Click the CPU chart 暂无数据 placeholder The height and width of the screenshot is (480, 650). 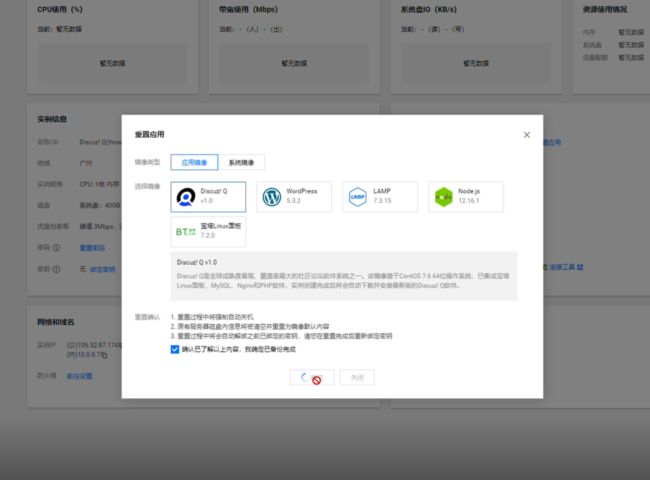(112, 63)
